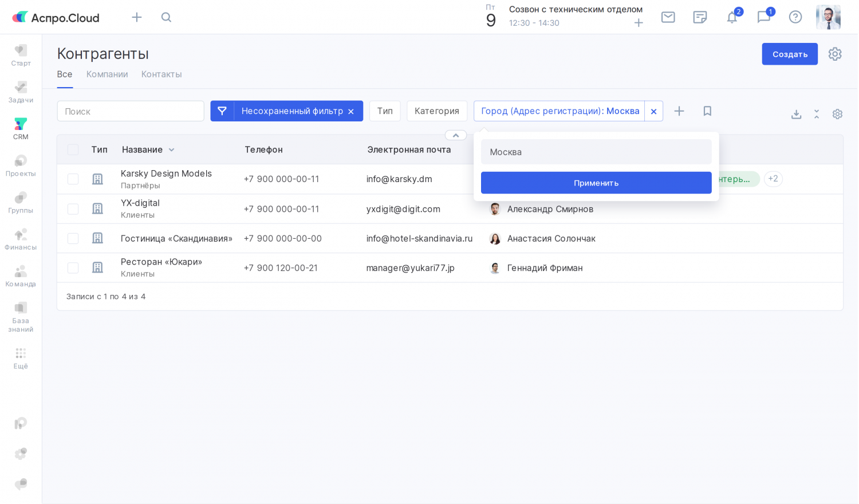Image resolution: width=859 pixels, height=504 pixels.
Task: Collapse the filter panel with up chevron
Action: pyautogui.click(x=456, y=136)
